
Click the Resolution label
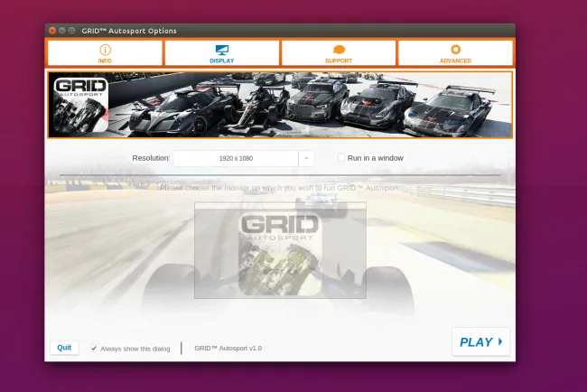(151, 158)
